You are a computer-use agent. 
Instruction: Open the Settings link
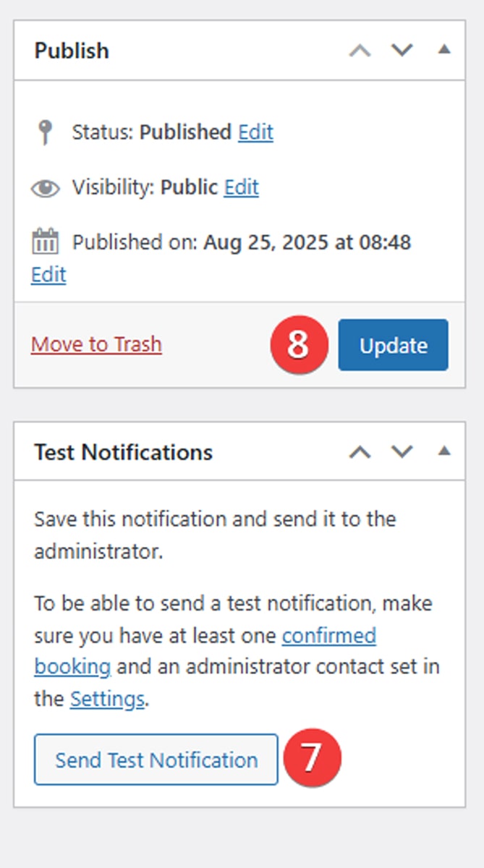click(x=107, y=699)
